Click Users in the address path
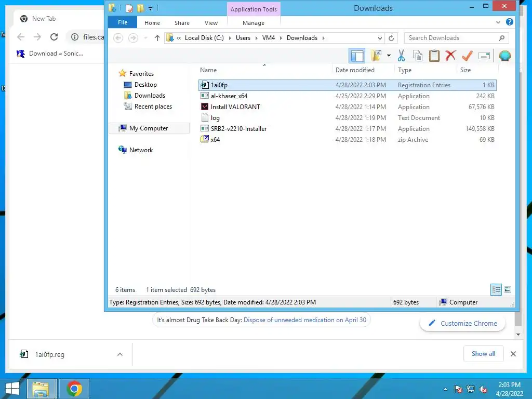Screen dimensions: 532x399 243,37
